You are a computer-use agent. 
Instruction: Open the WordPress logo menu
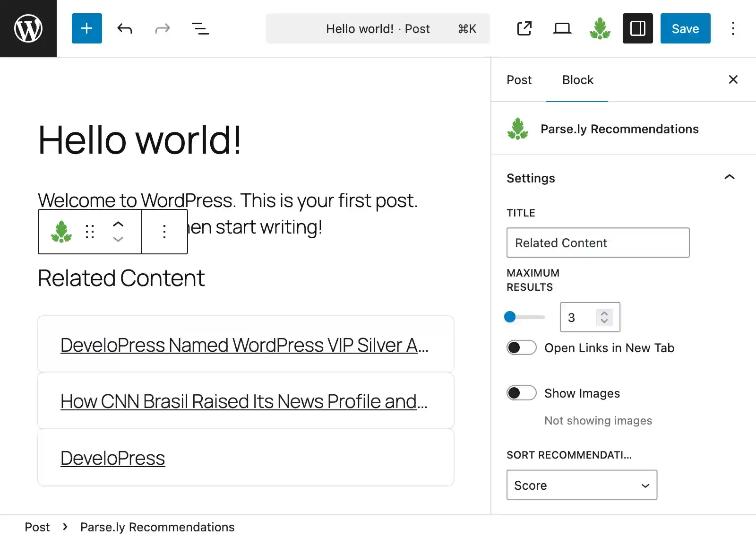pyautogui.click(x=28, y=28)
